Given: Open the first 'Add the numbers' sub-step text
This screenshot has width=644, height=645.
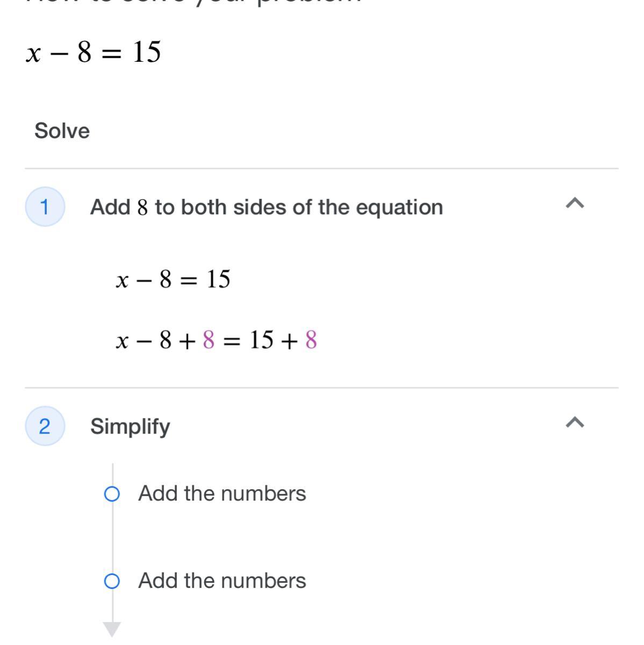Looking at the screenshot, I should 222,493.
